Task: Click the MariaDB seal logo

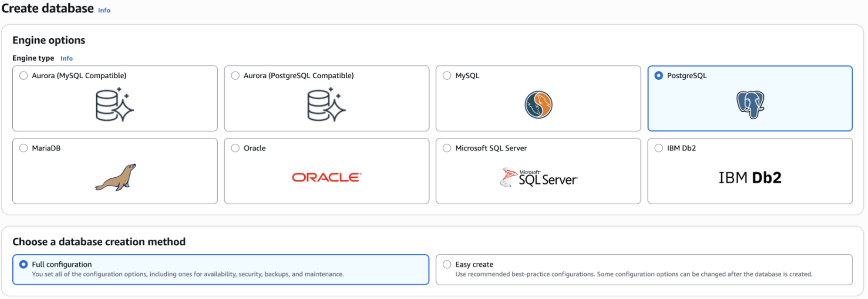Action: (x=115, y=177)
